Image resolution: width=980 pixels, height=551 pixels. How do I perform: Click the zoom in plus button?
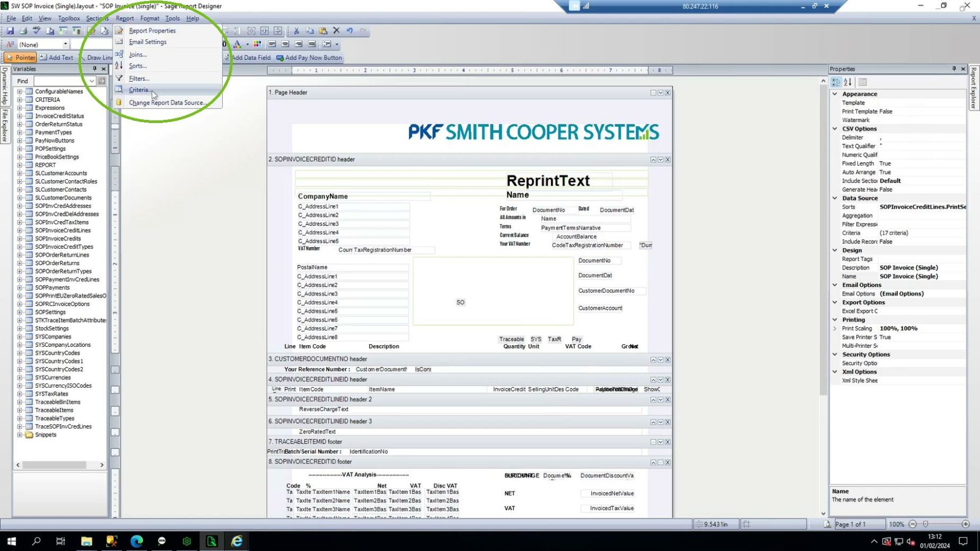click(x=965, y=524)
